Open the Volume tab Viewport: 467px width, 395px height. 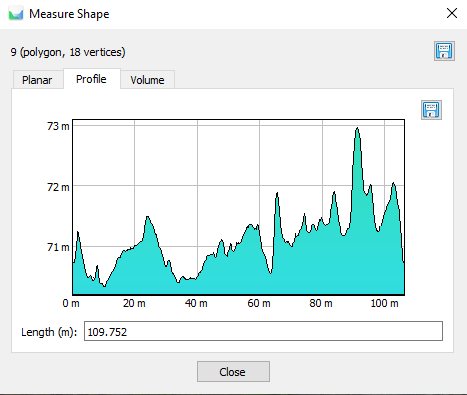(x=147, y=80)
